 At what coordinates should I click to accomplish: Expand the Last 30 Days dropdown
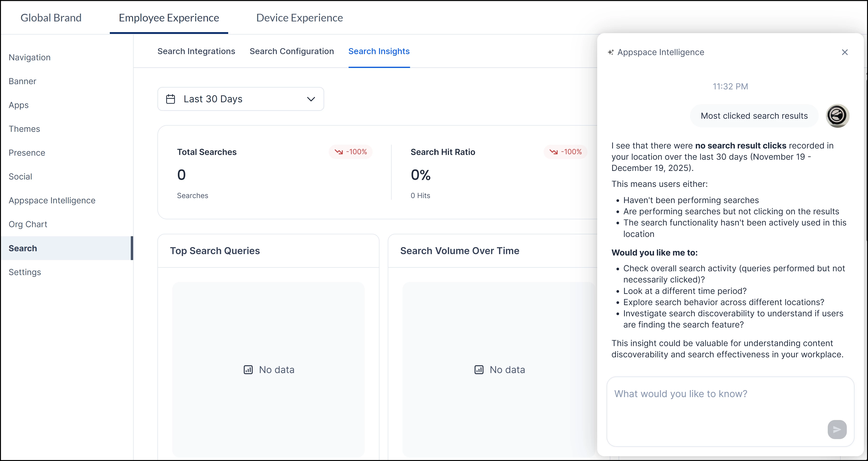[x=241, y=99]
